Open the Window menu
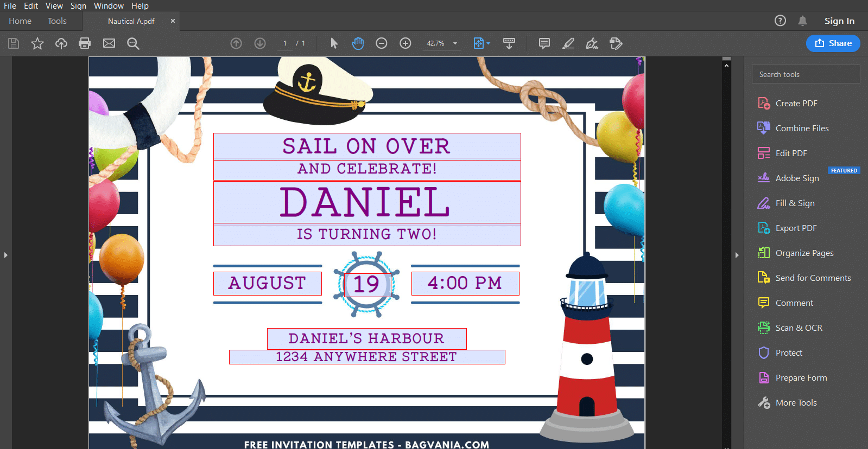The image size is (868, 449). 109,5
